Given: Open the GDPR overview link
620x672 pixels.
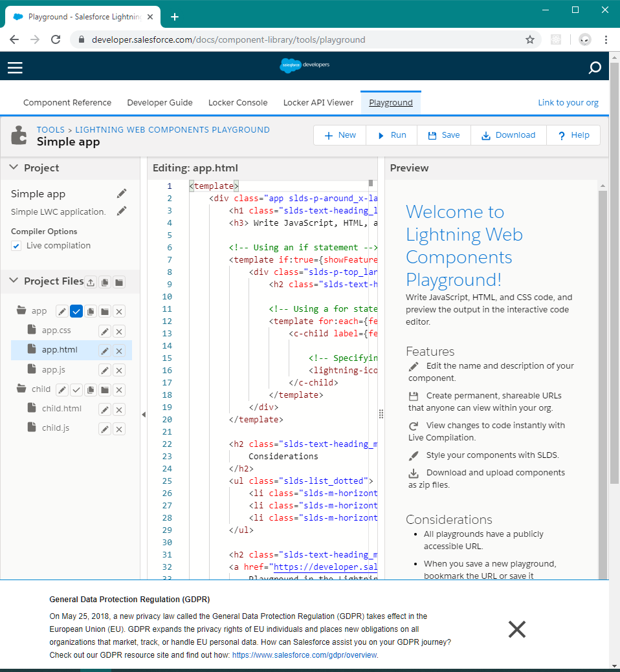Looking at the screenshot, I should [x=305, y=655].
